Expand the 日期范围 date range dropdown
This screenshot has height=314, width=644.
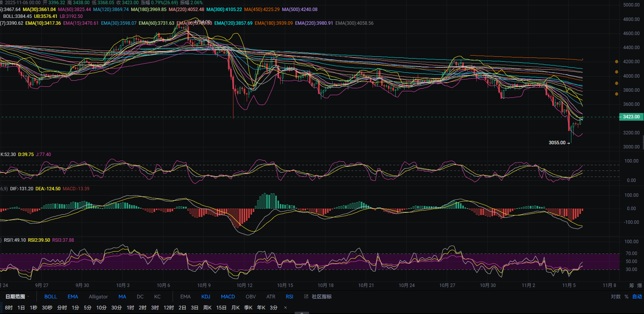coord(17,296)
